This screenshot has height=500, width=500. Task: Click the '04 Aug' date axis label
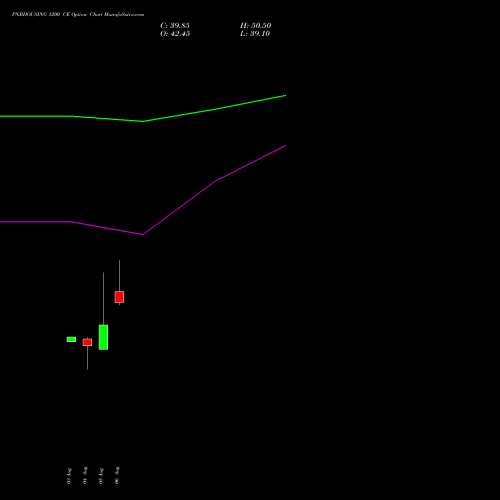point(85,475)
